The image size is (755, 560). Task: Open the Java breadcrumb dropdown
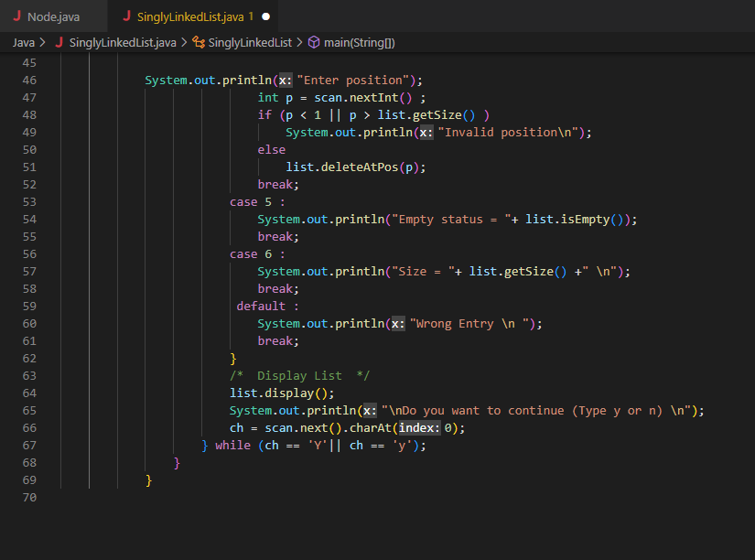[x=25, y=42]
